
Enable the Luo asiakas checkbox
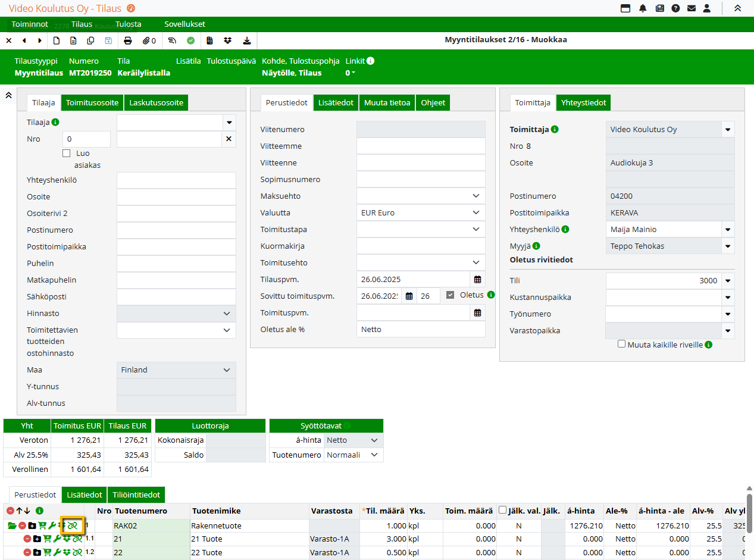click(67, 154)
